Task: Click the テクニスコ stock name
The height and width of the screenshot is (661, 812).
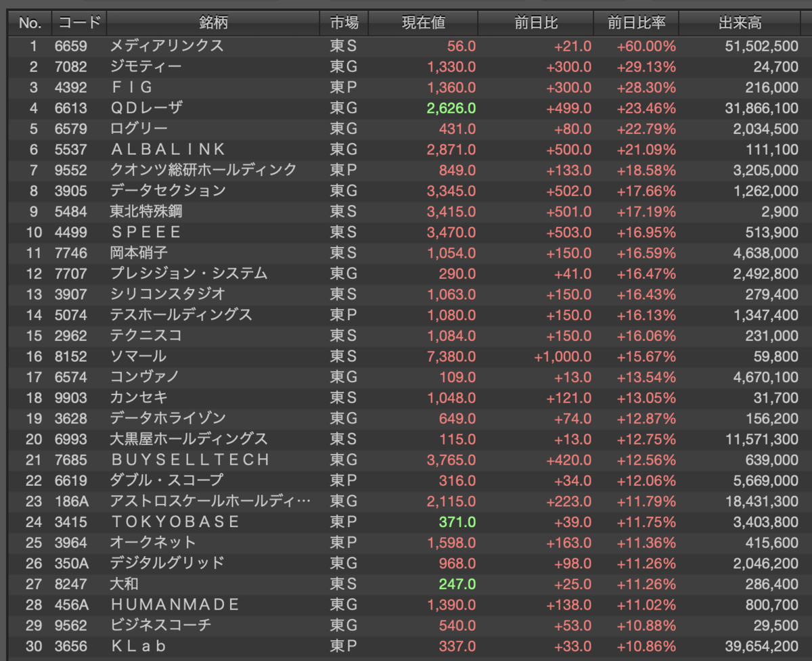Action: pyautogui.click(x=145, y=336)
